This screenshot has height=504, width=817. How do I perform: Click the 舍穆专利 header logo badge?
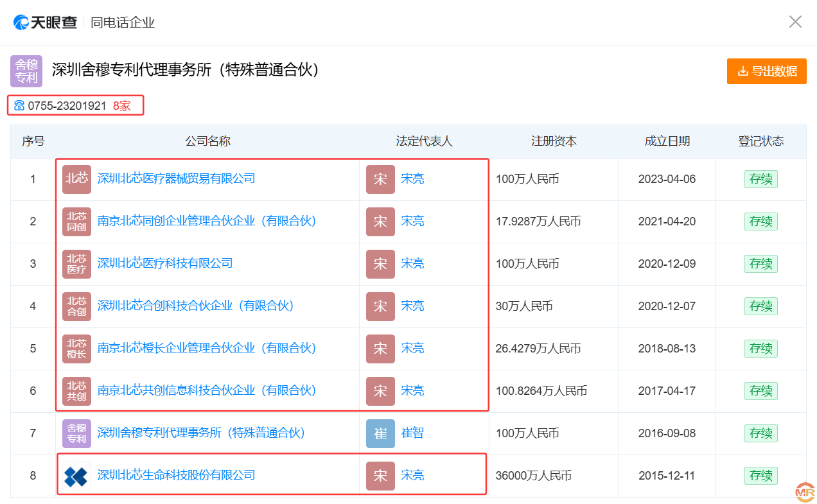pos(26,71)
